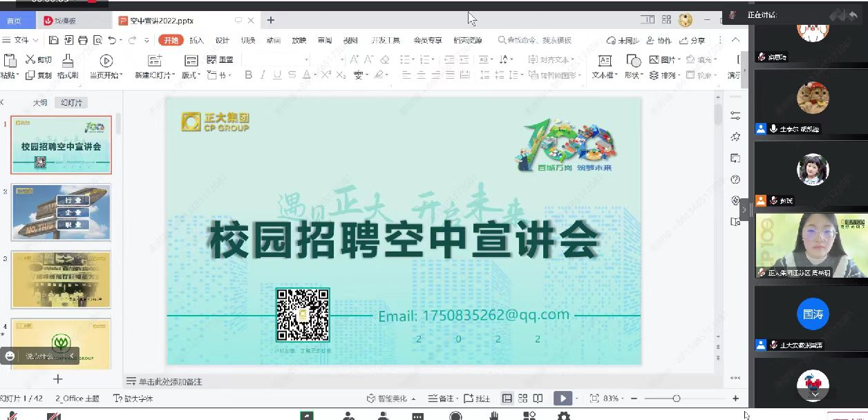Viewport: 868px width, 420px height.
Task: Switch to the 大纲 outline tab
Action: [x=40, y=102]
